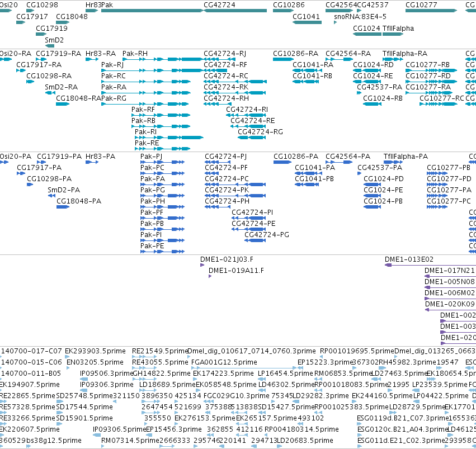476x449 pixels.
Task: Select the CG1041 gene label
Action: (x=306, y=17)
